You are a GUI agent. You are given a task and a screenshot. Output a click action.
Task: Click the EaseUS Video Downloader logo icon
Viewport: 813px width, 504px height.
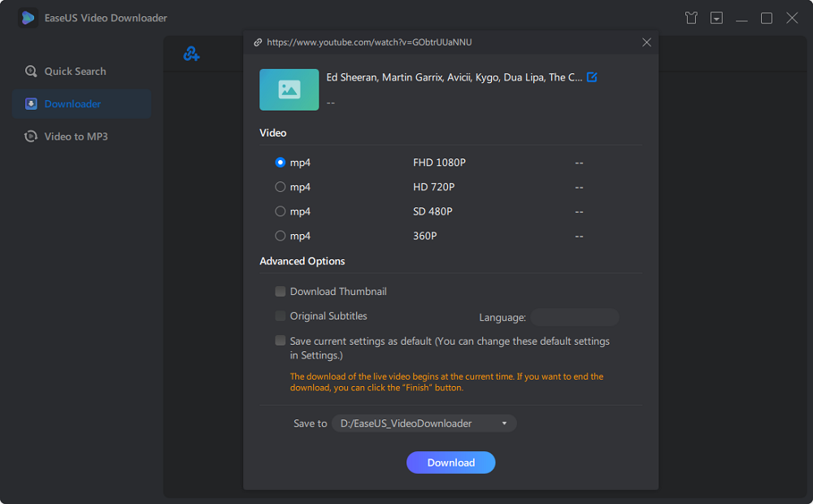coord(28,18)
